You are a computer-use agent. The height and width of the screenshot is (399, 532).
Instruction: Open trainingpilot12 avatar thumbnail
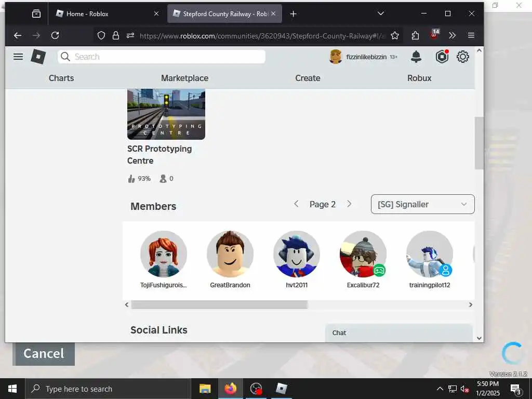430,254
